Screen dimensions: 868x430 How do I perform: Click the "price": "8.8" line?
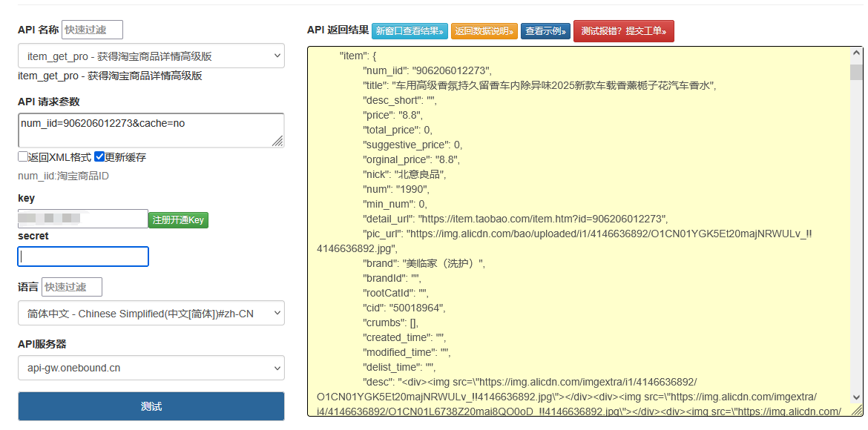click(392, 115)
